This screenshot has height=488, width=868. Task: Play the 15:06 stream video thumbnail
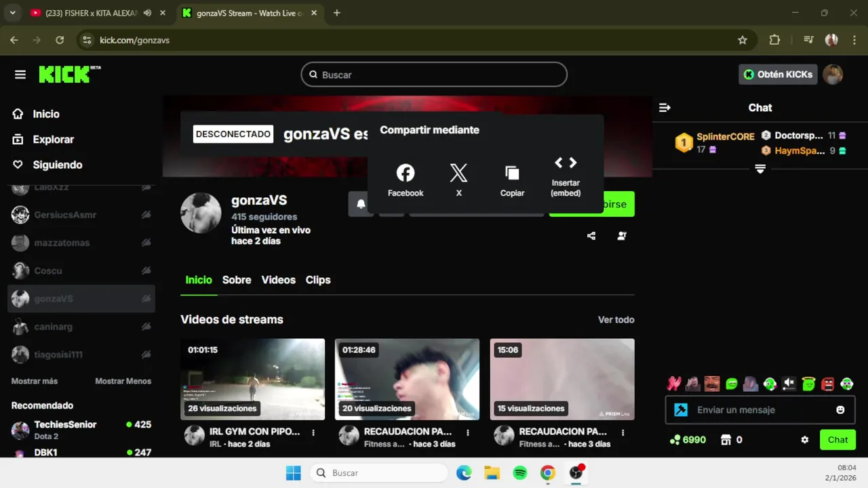(562, 380)
